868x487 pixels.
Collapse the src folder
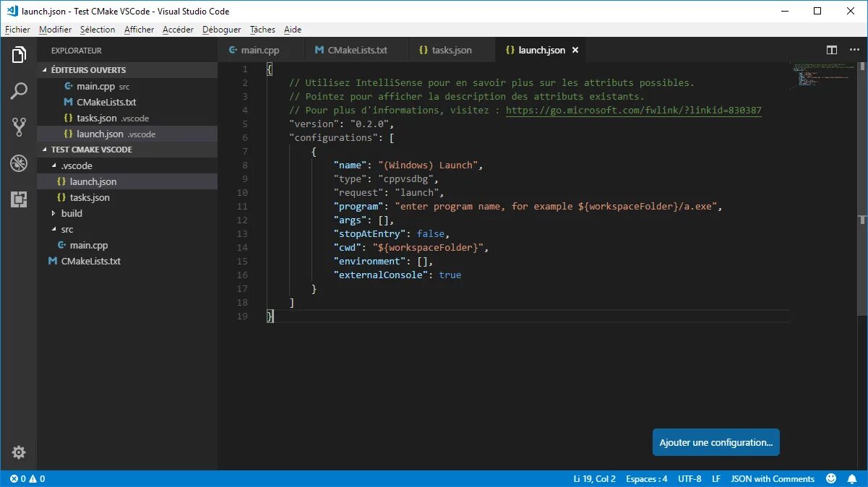tap(127, 229)
